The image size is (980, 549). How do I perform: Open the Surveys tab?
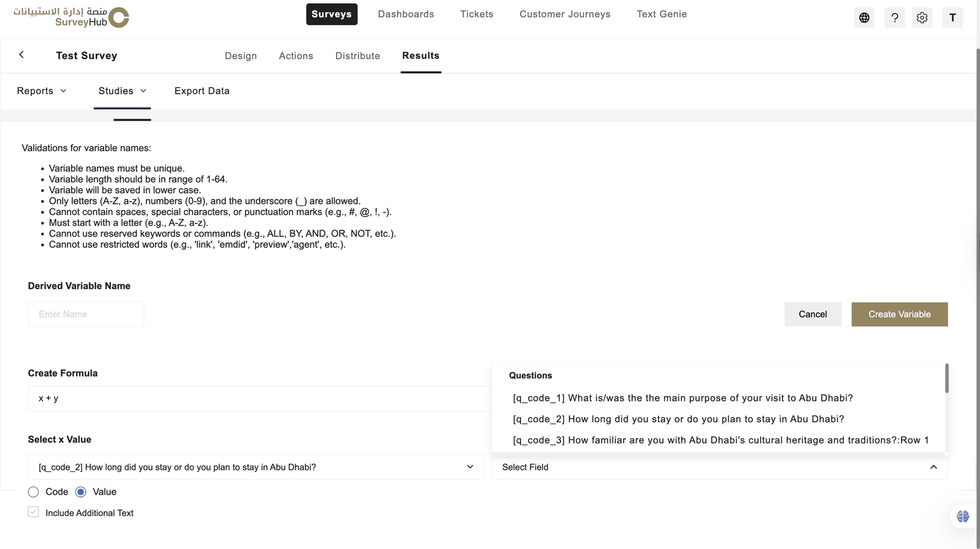pos(331,14)
